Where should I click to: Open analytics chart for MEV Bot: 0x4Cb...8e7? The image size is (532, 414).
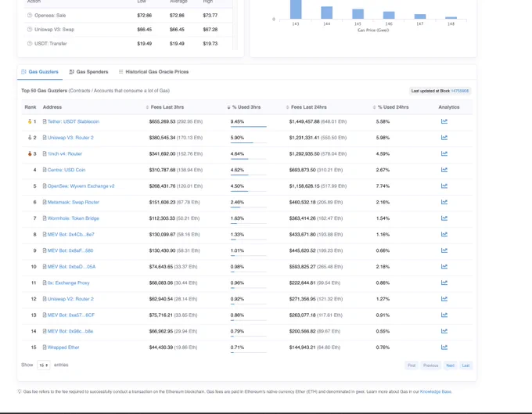click(444, 234)
